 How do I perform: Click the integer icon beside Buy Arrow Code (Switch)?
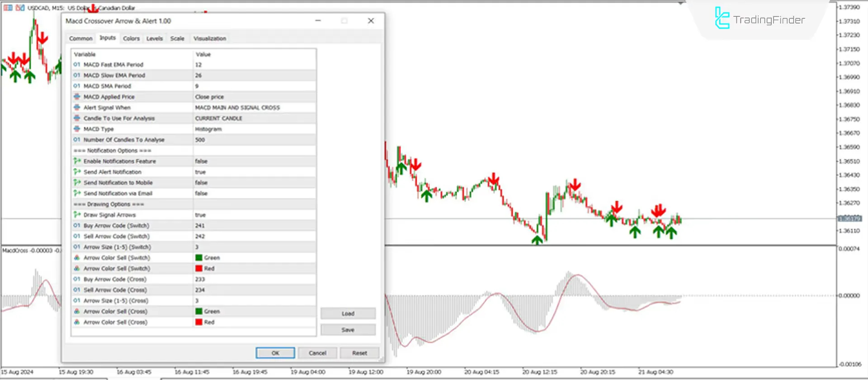click(x=77, y=226)
